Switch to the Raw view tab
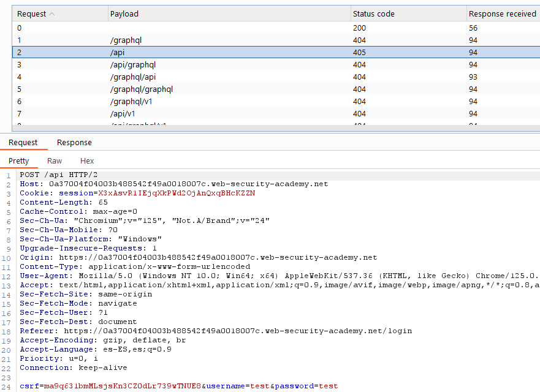 [x=55, y=160]
